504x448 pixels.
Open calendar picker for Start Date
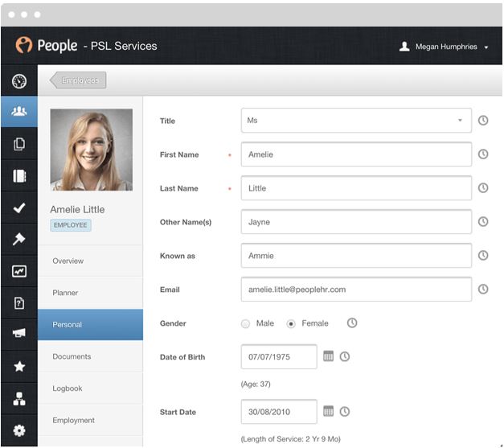(x=328, y=411)
